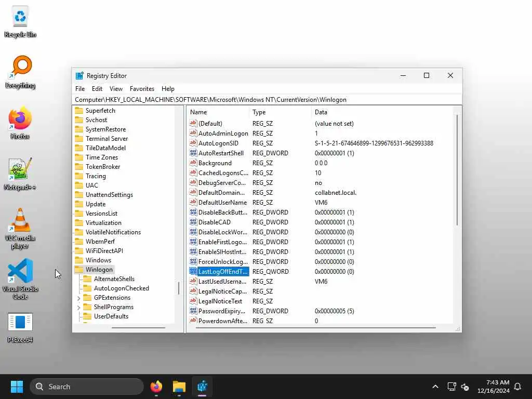Click the registry path address bar

267,99
